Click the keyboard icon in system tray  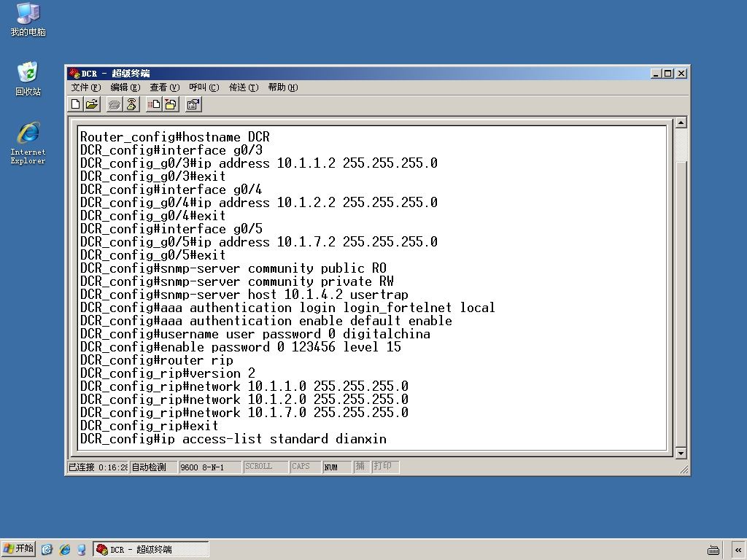tap(713, 550)
